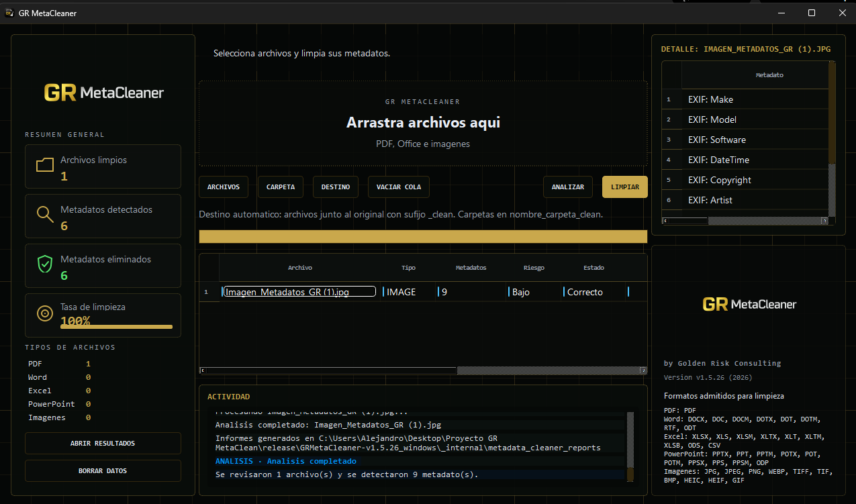Click the horizontal scrollbar under the file table
856x504 pixels.
423,370
